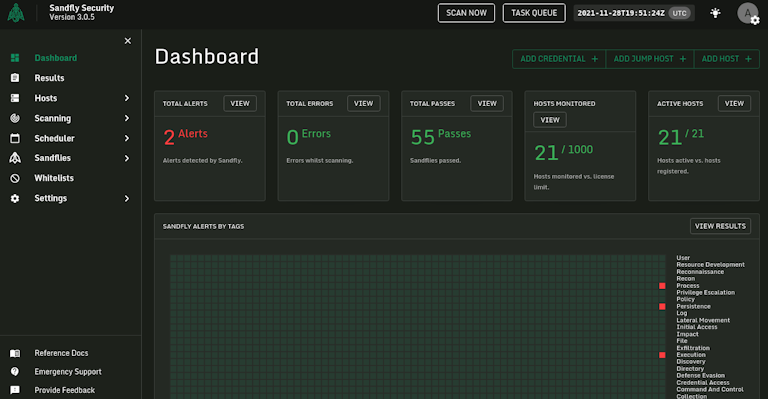
Task: Click VIEW RESULTS in alerts by tags panel
Action: (720, 226)
